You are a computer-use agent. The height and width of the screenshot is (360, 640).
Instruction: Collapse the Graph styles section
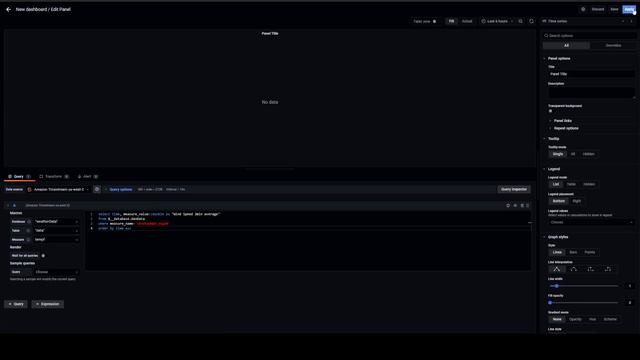(558, 237)
